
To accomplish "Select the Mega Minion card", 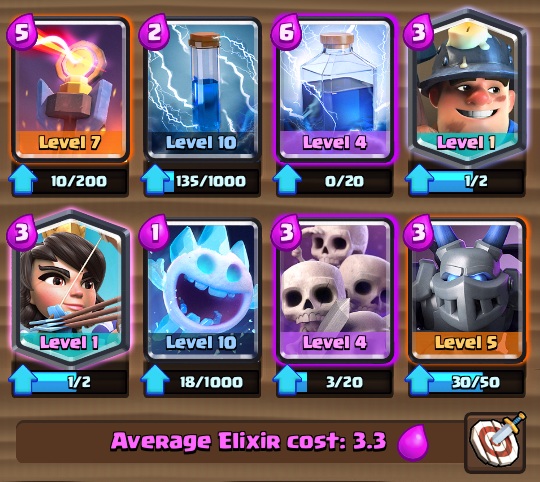I will tap(467, 290).
